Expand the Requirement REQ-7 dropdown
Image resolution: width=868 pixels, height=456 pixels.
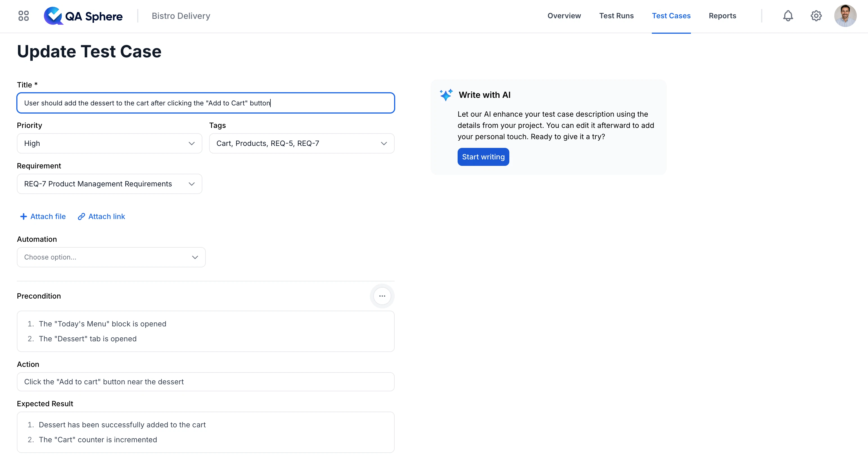pos(109,184)
